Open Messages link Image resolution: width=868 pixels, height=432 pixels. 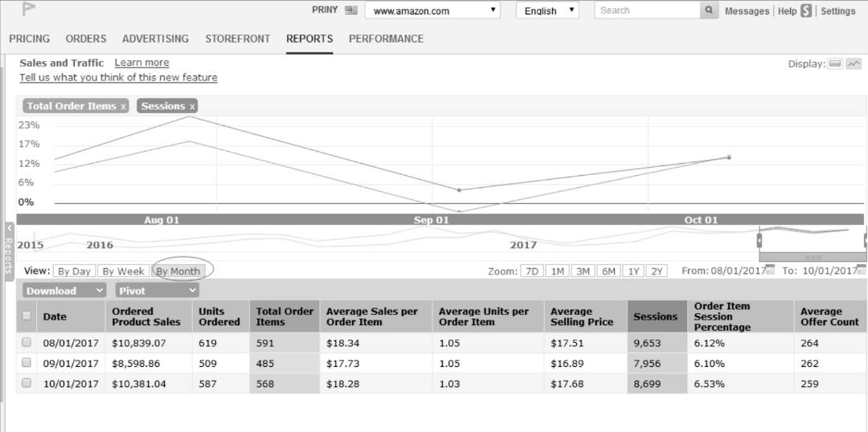tap(747, 10)
